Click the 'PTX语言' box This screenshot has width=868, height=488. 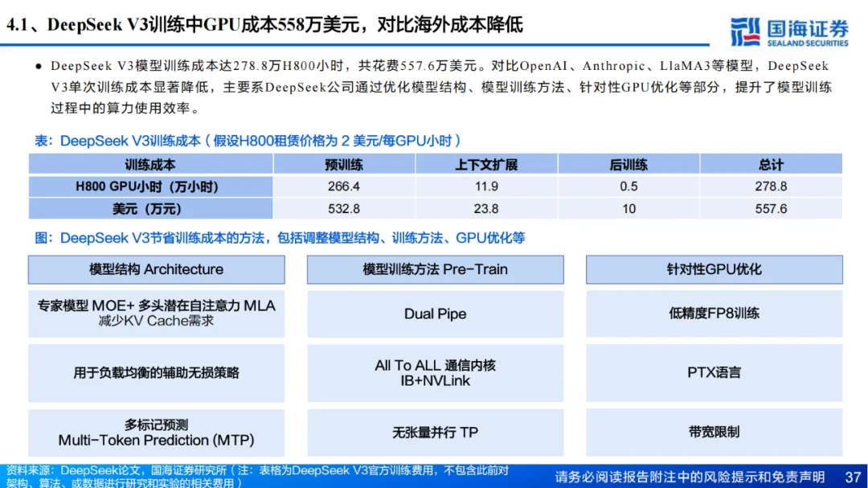click(714, 373)
